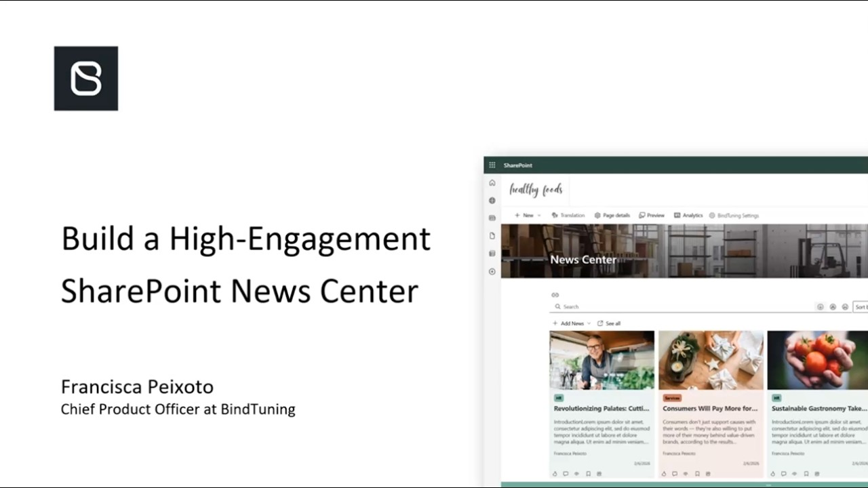Click the healthy foods site logo
Image resolution: width=868 pixels, height=488 pixels.
(x=536, y=190)
